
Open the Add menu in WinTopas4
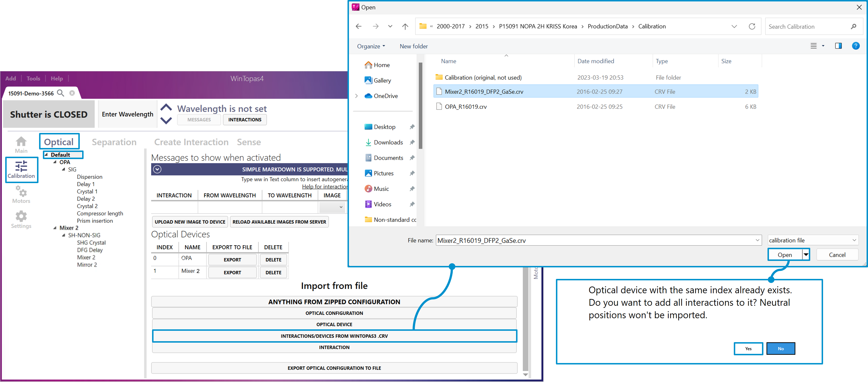coord(10,78)
